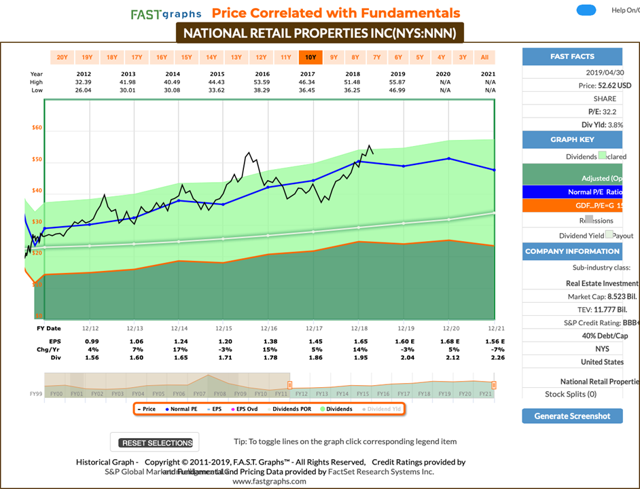Select the 4Y time range tab
The height and width of the screenshot is (489, 640).
pyautogui.click(x=441, y=57)
